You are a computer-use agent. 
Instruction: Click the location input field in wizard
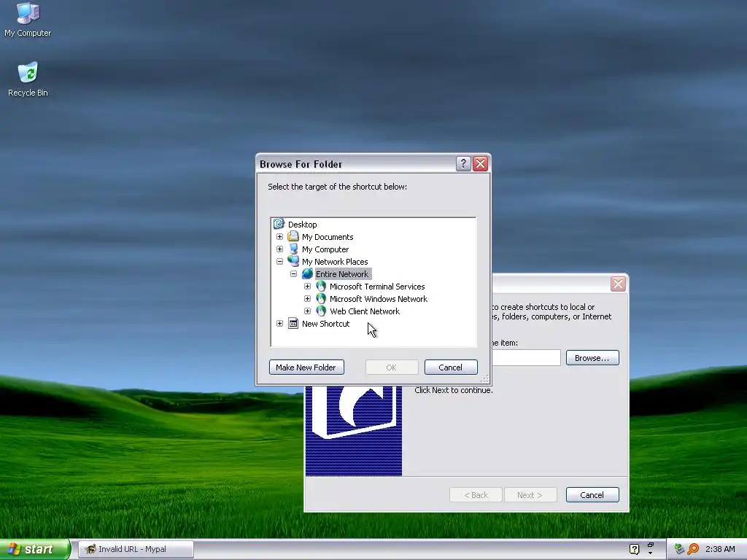click(x=526, y=357)
